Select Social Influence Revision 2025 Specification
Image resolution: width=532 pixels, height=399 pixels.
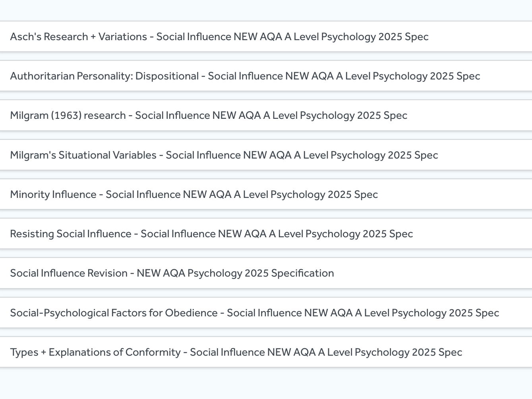[266, 273]
